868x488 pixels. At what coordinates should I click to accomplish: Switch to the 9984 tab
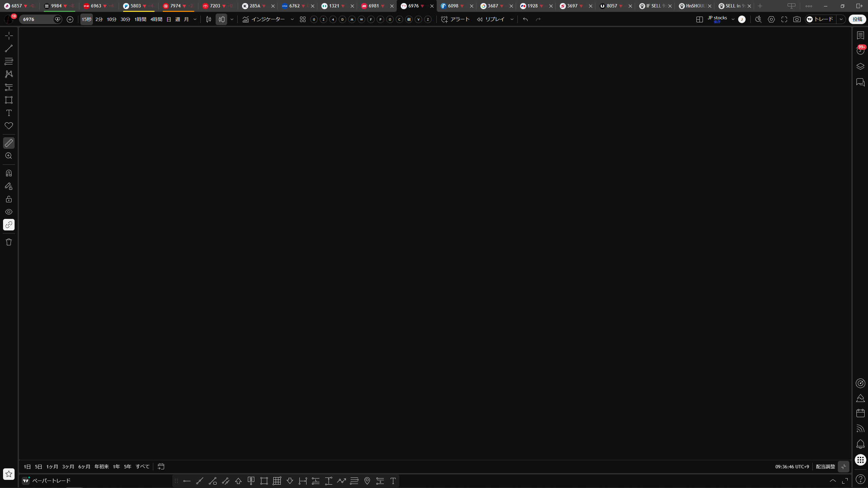point(59,6)
